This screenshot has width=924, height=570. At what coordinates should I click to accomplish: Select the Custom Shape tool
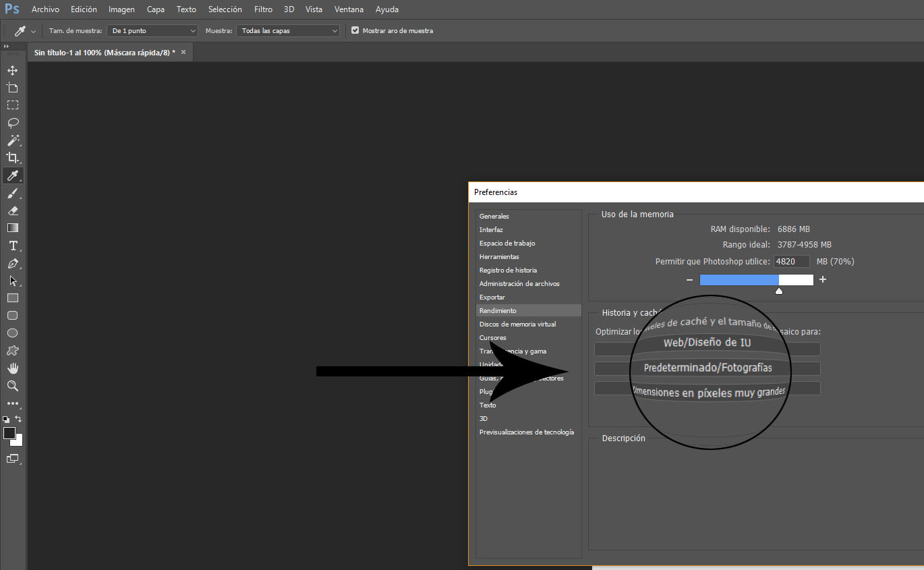coord(13,351)
